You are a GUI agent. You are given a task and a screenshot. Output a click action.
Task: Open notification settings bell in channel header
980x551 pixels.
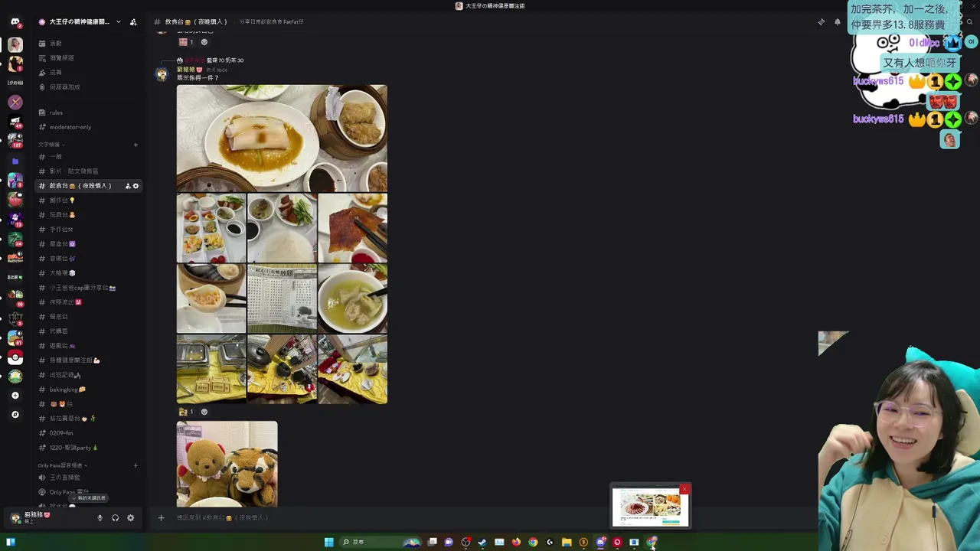837,22
